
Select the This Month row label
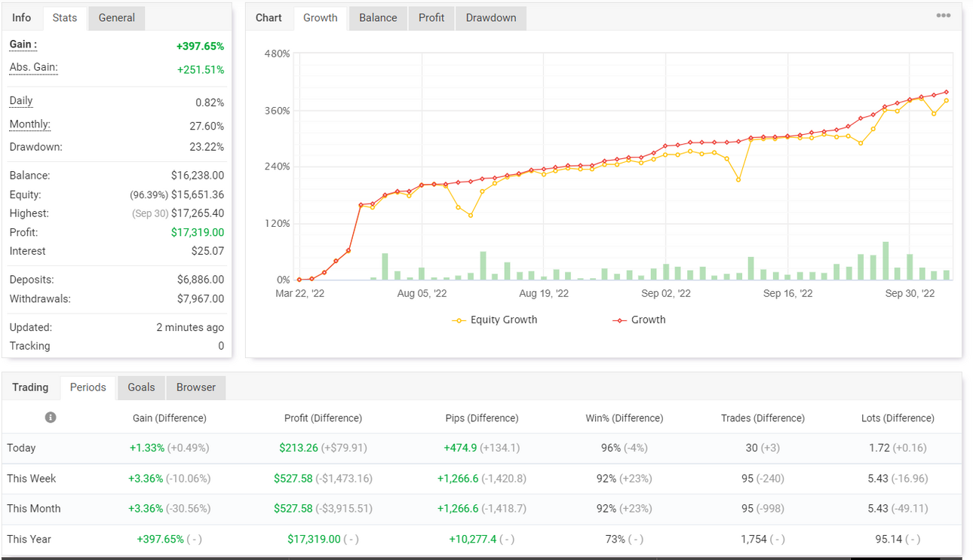click(34, 509)
